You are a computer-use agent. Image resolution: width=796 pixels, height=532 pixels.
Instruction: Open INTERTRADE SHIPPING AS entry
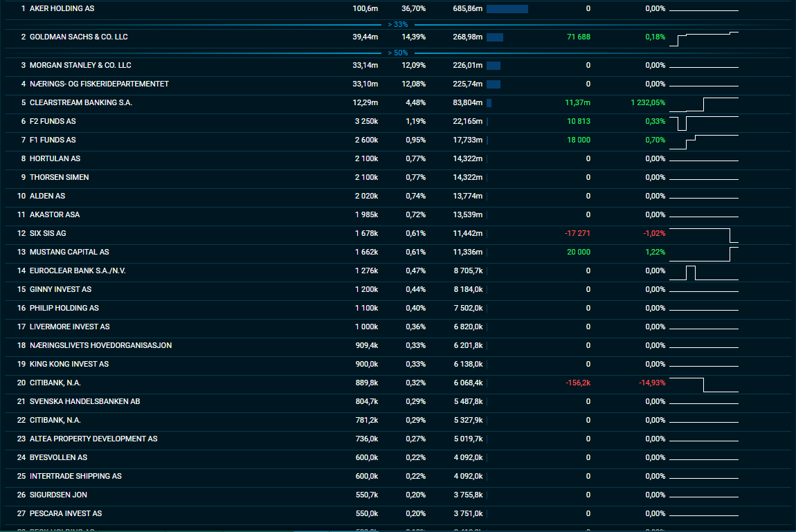[75, 477]
